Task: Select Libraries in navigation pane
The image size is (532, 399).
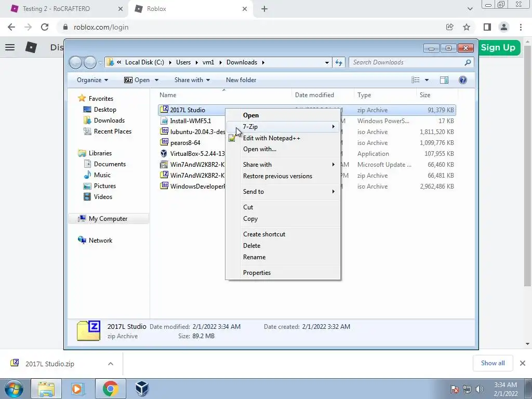Action: pyautogui.click(x=100, y=153)
